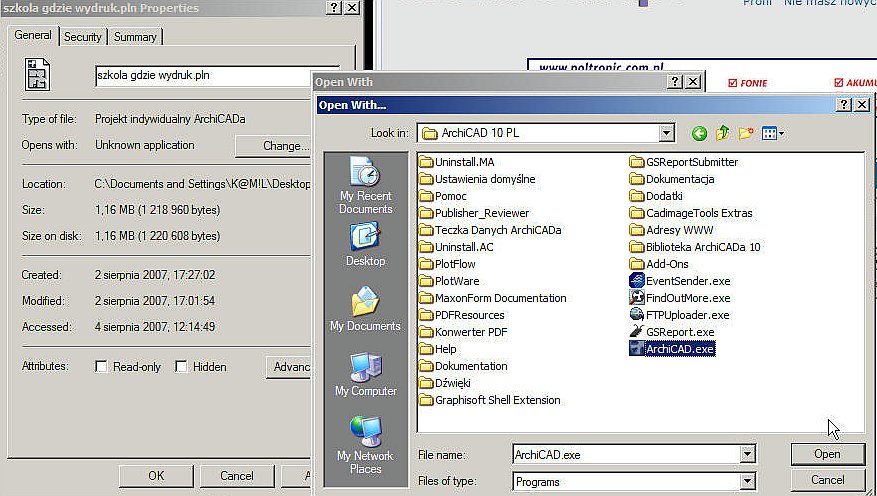
Task: Go back using the green Back arrow icon
Action: [x=699, y=133]
